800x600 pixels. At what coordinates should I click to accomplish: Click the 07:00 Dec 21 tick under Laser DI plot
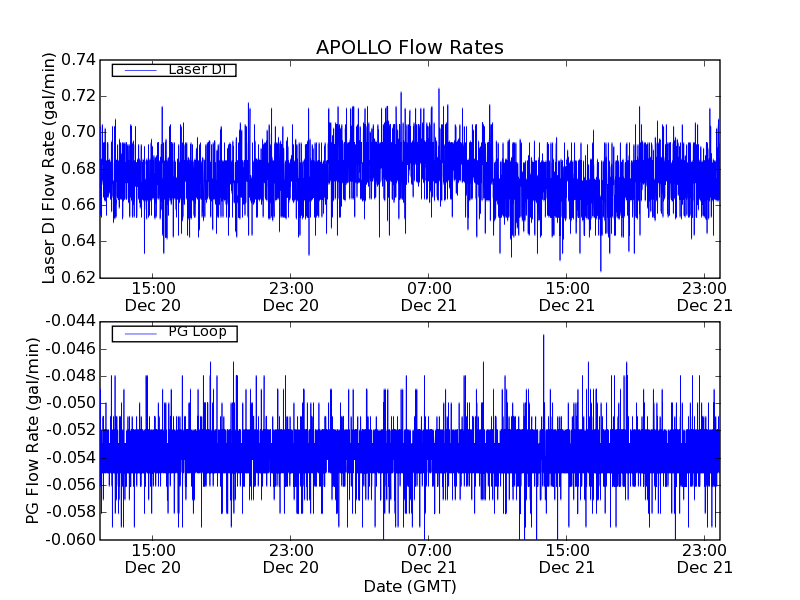click(429, 296)
